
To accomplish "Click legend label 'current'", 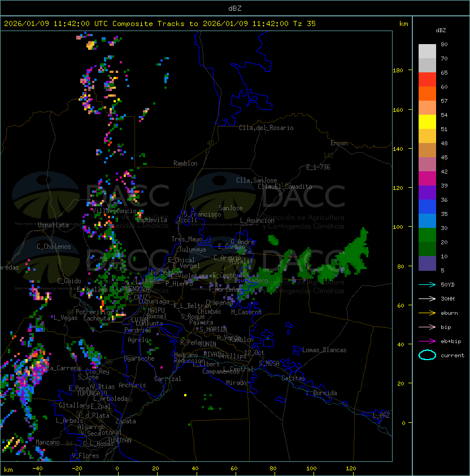I will tap(452, 356).
